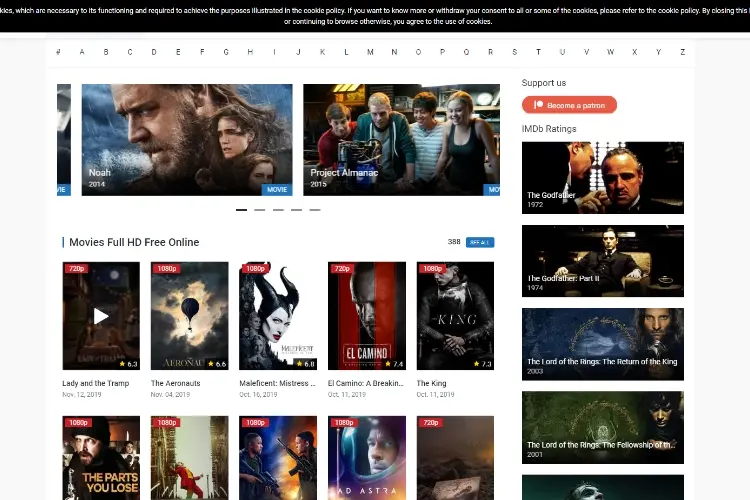Click the IMDb Ratings heading
The height and width of the screenshot is (500, 750).
549,129
